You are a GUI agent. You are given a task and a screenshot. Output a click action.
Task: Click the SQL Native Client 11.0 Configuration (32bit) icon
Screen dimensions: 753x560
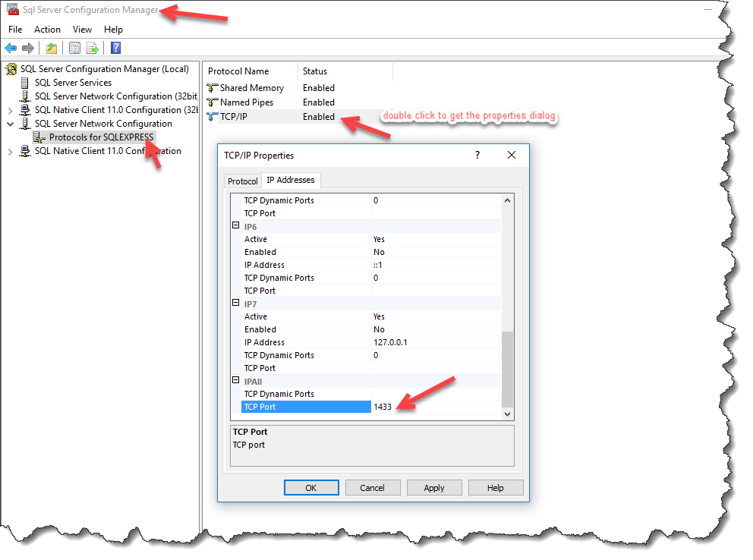[x=24, y=110]
